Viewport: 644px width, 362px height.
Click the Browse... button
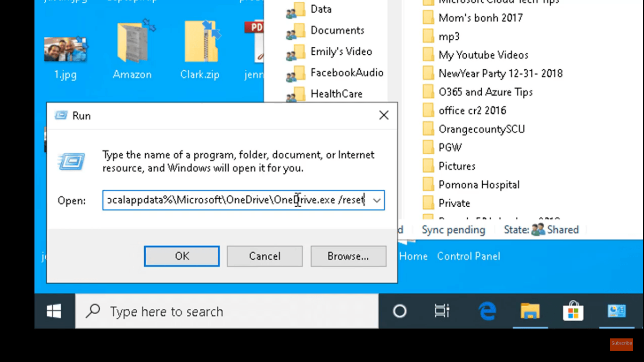tap(348, 256)
